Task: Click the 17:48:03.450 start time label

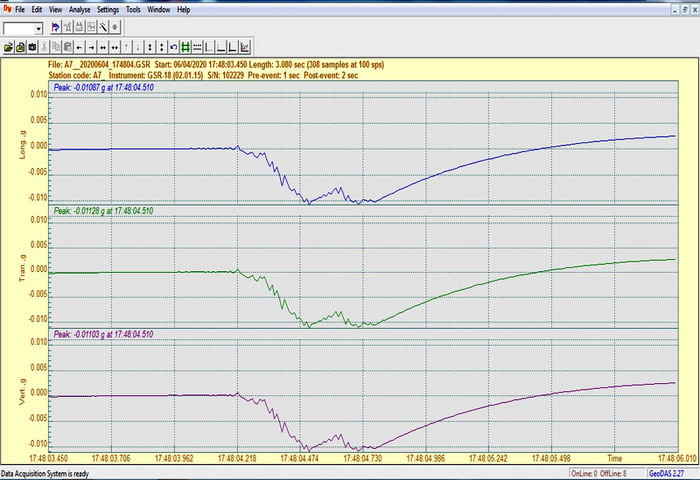Action: 49,459
